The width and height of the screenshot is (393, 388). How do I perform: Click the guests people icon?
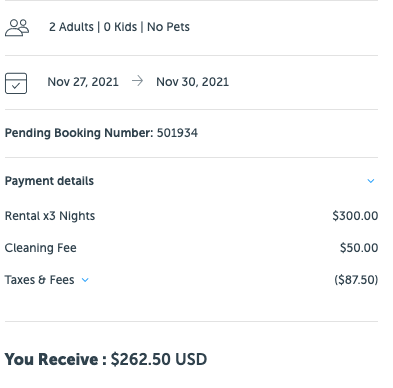click(x=17, y=27)
